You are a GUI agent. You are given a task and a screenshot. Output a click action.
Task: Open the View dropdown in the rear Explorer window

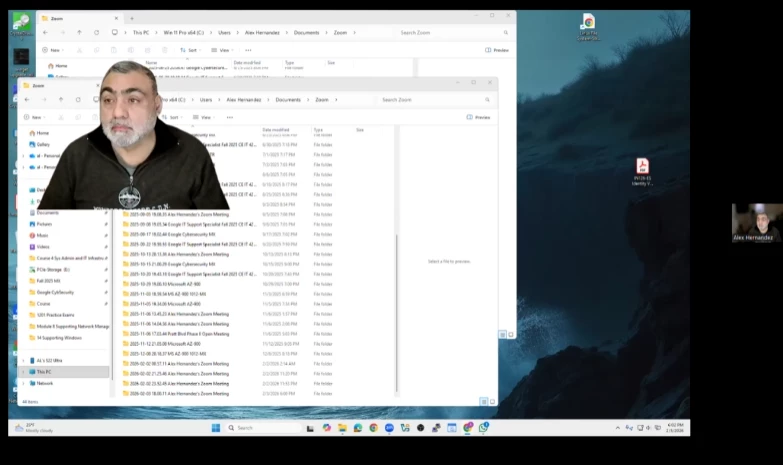(x=222, y=50)
